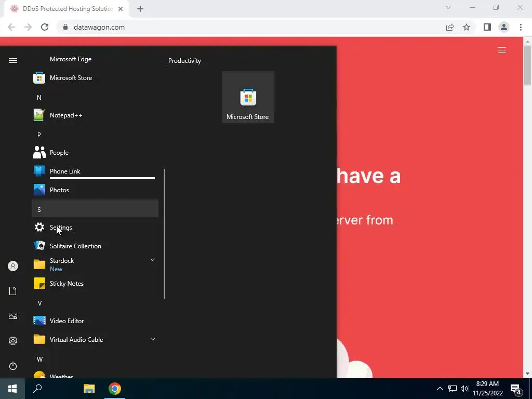Open the user account icon in Start sidebar
This screenshot has width=532, height=399.
13,266
